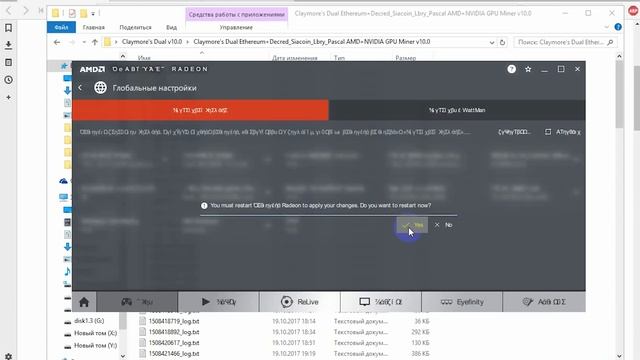The height and width of the screenshot is (360, 640).
Task: Switch to the Eyefinity tab
Action: point(462,302)
